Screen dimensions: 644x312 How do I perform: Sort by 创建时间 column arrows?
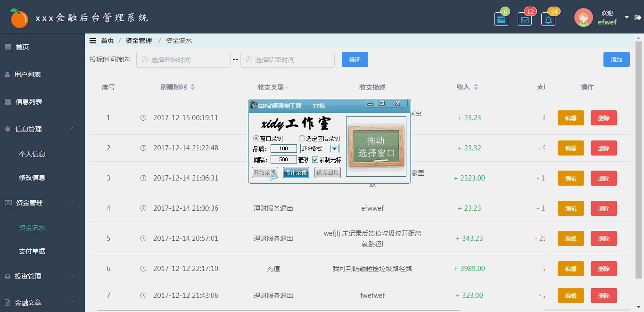[192, 87]
